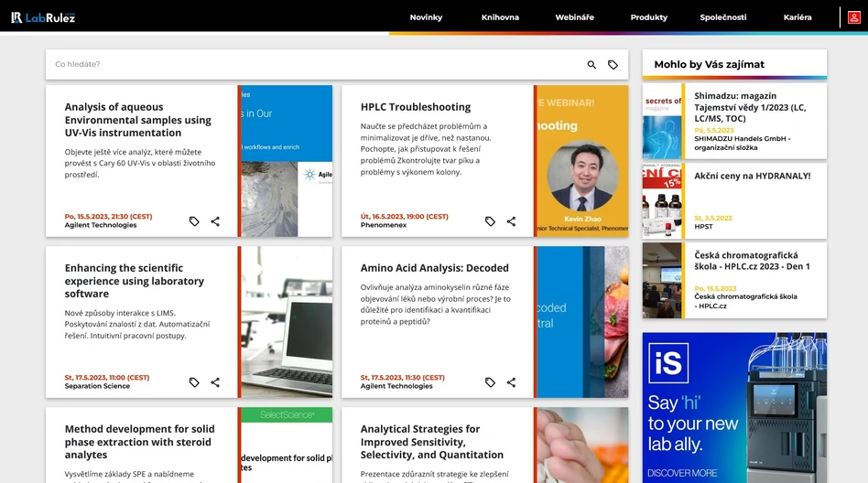Screen dimensions: 868x483
Task: Open 'Akční ceny na HYDRANALY!' article
Action: 753,176
